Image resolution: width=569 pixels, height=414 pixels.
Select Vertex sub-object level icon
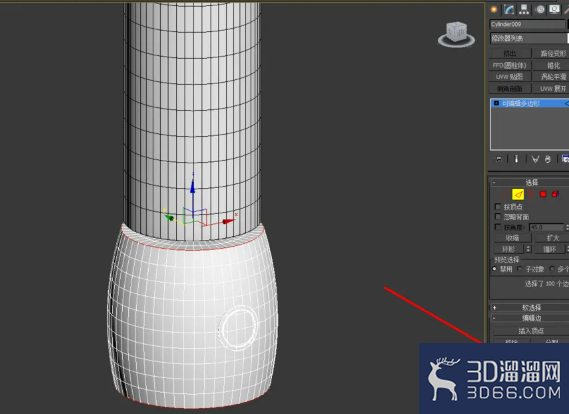tap(504, 194)
